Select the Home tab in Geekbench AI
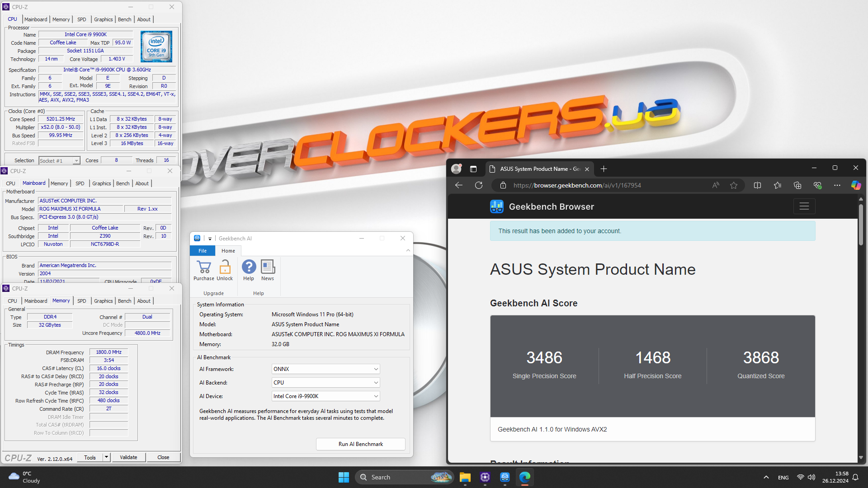 point(228,251)
